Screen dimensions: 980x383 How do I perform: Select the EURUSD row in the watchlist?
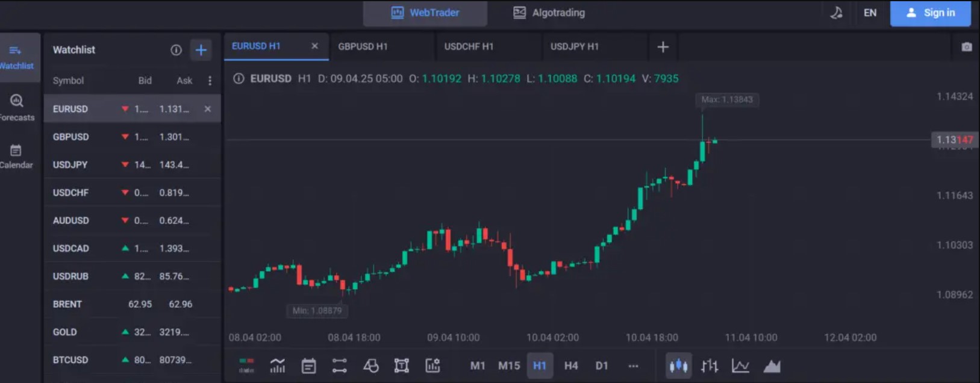132,109
